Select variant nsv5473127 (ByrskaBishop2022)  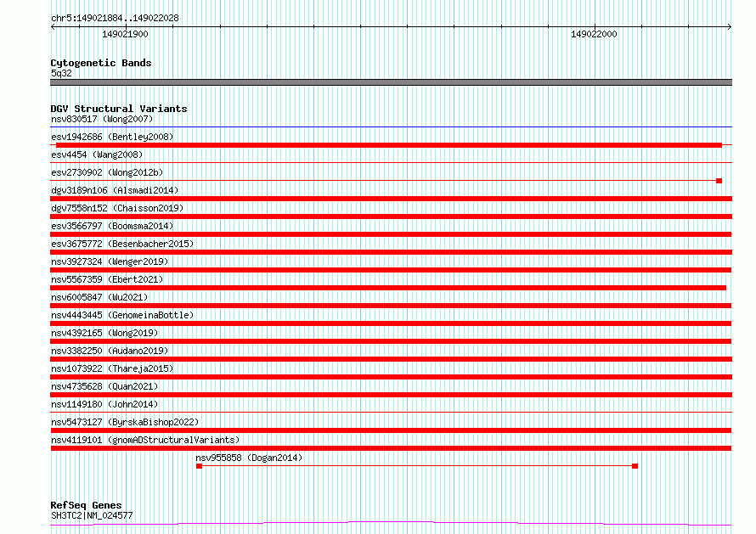coord(125,422)
